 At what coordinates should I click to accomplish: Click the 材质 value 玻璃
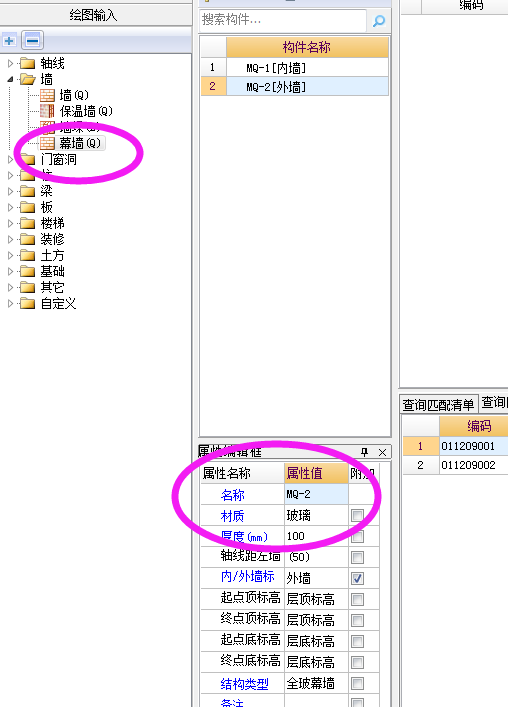click(x=316, y=515)
